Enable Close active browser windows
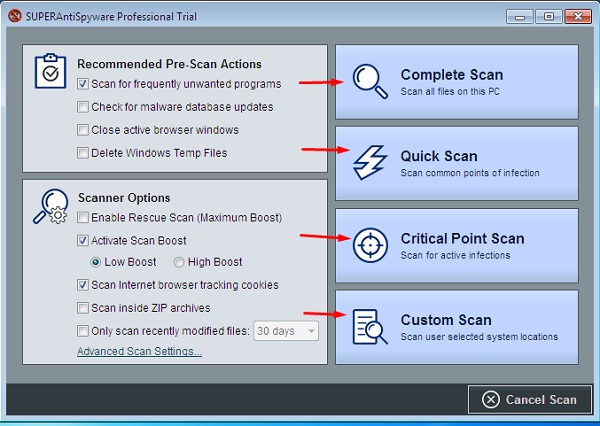600x426 pixels. (x=83, y=130)
